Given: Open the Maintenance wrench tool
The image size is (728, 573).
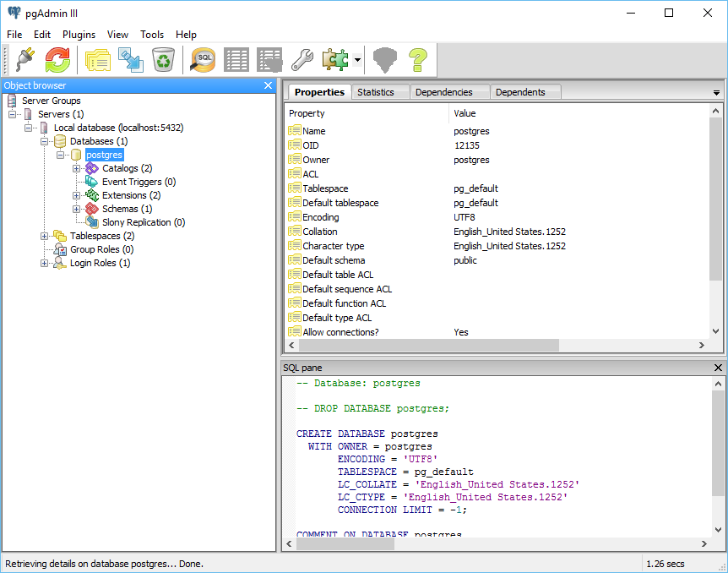Looking at the screenshot, I should click(x=302, y=59).
